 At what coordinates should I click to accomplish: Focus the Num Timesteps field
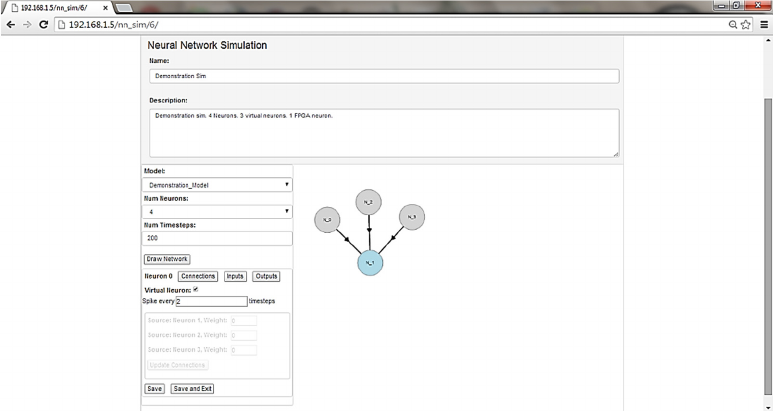217,239
